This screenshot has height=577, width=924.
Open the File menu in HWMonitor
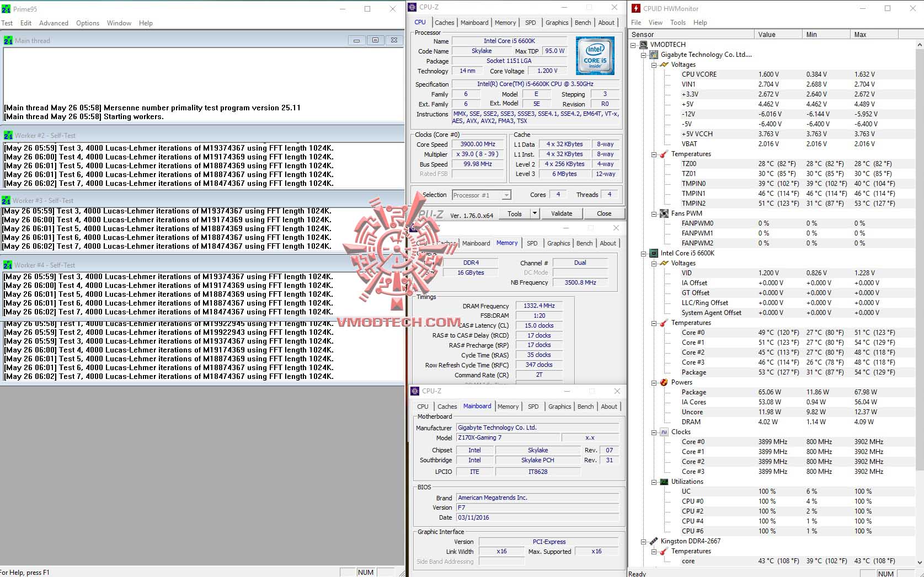[636, 23]
